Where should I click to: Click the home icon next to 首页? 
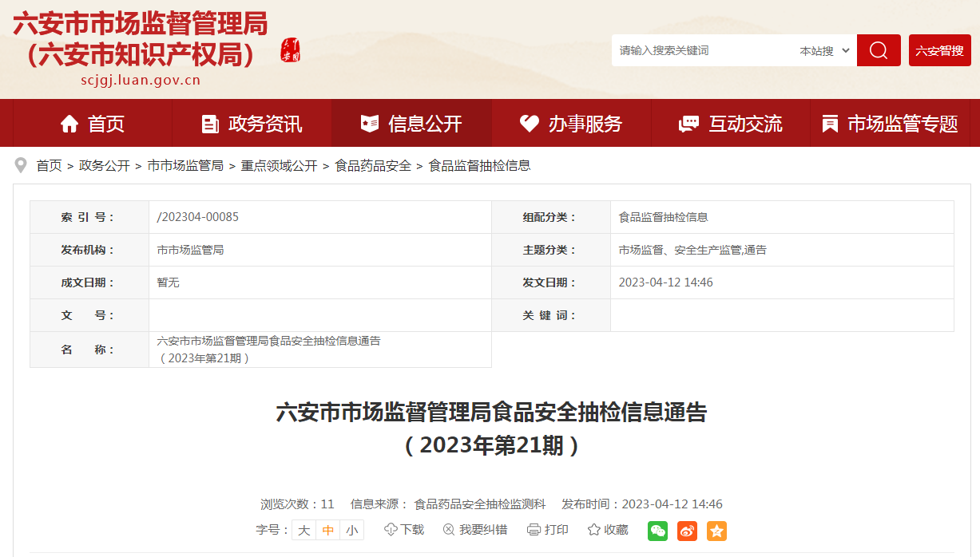(x=69, y=124)
